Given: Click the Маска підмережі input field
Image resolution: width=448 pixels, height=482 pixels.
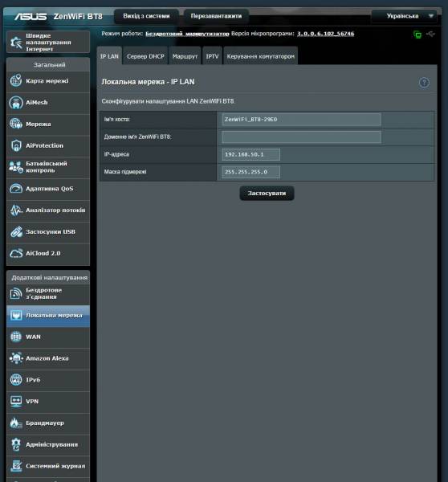Looking at the screenshot, I should 250,172.
